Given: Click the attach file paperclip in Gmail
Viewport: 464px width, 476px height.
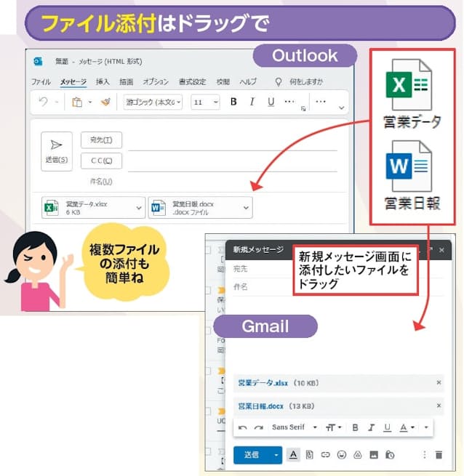Looking at the screenshot, I should tap(309, 455).
